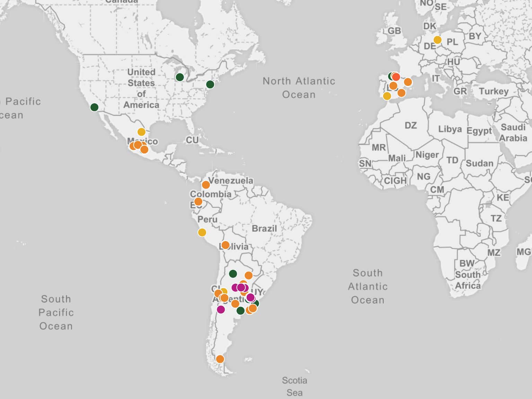Open the yellow marker in northern Mexico
This screenshot has height=399, width=532.
coord(141,132)
